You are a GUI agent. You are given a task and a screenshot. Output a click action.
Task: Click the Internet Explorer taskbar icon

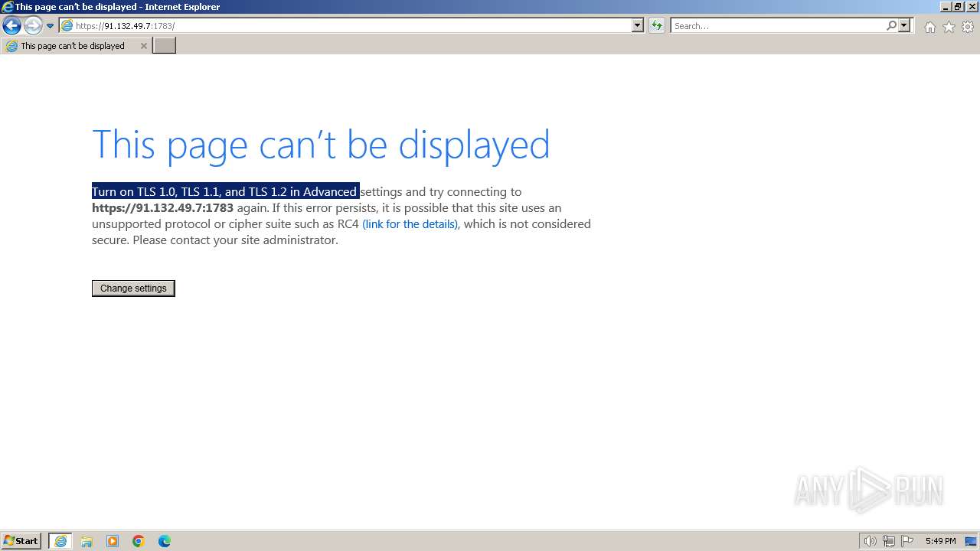[60, 541]
